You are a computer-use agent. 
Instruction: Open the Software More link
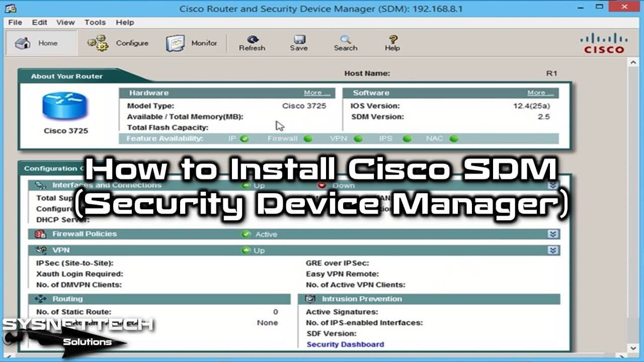(x=540, y=93)
